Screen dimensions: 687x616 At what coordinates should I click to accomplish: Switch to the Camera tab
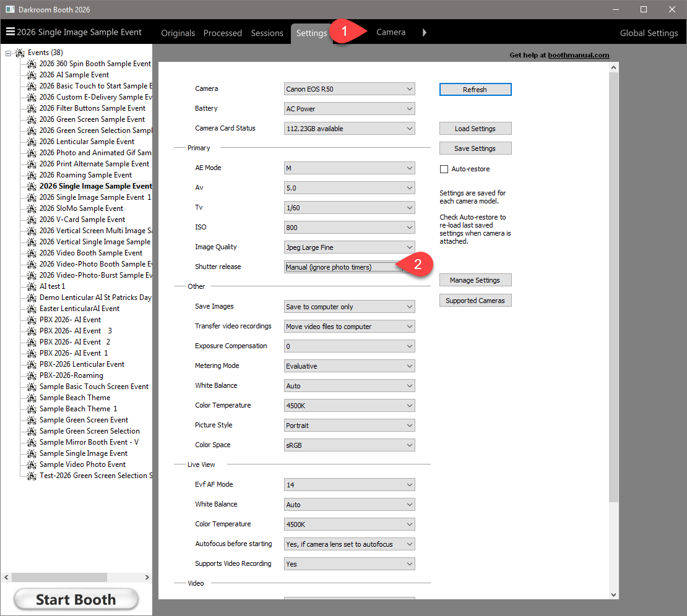click(x=391, y=32)
